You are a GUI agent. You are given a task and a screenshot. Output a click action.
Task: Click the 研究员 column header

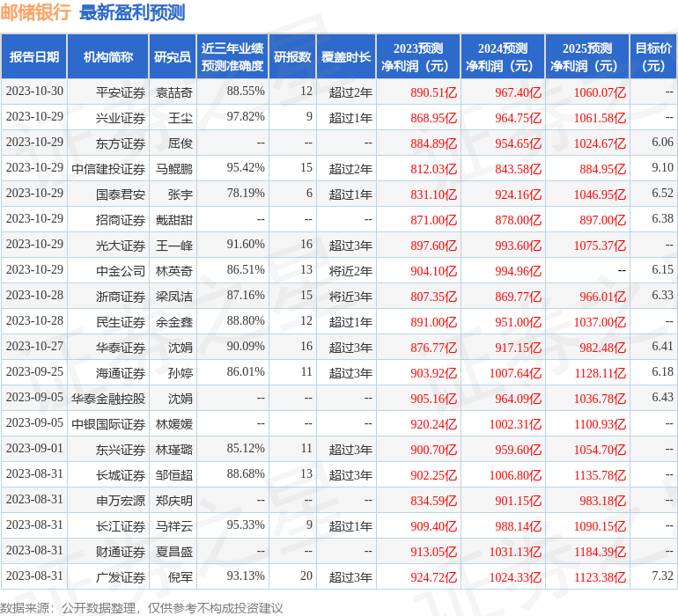173,56
